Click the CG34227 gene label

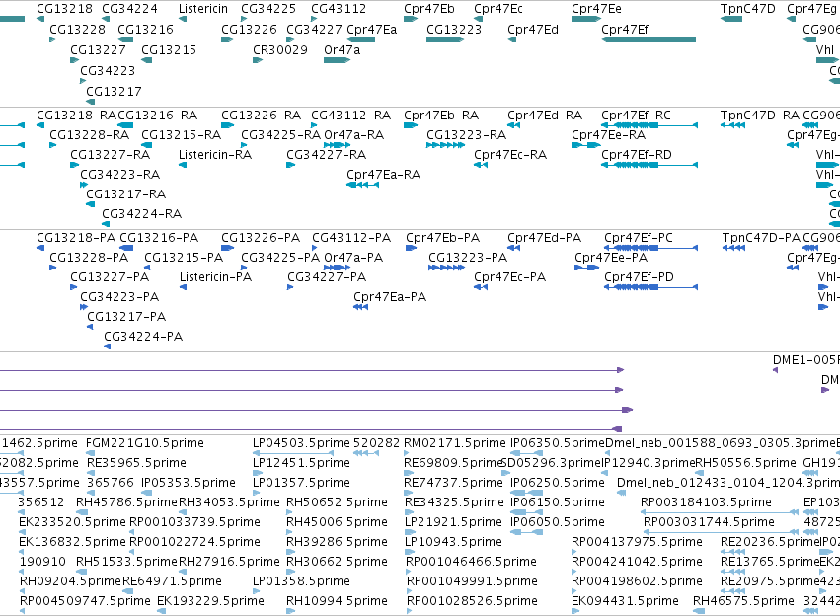314,30
